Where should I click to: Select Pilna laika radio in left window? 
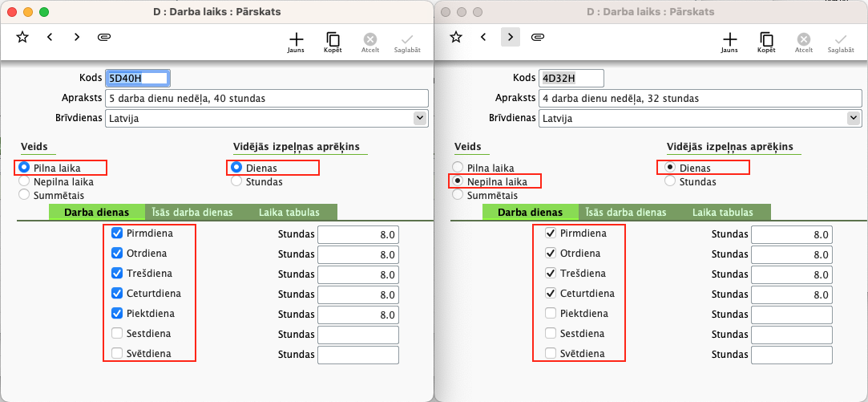click(24, 168)
